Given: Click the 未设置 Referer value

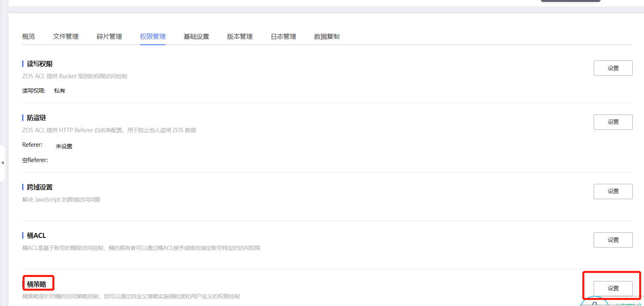Looking at the screenshot, I should tap(64, 146).
